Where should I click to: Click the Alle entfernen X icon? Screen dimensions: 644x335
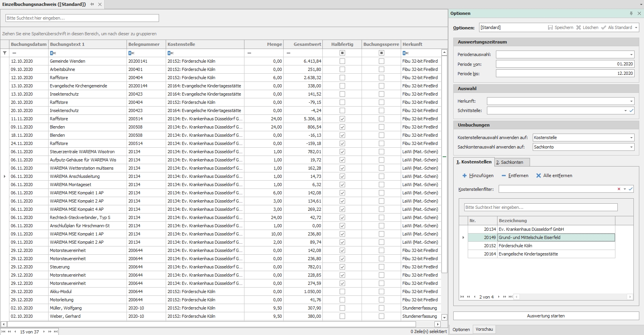[539, 176]
